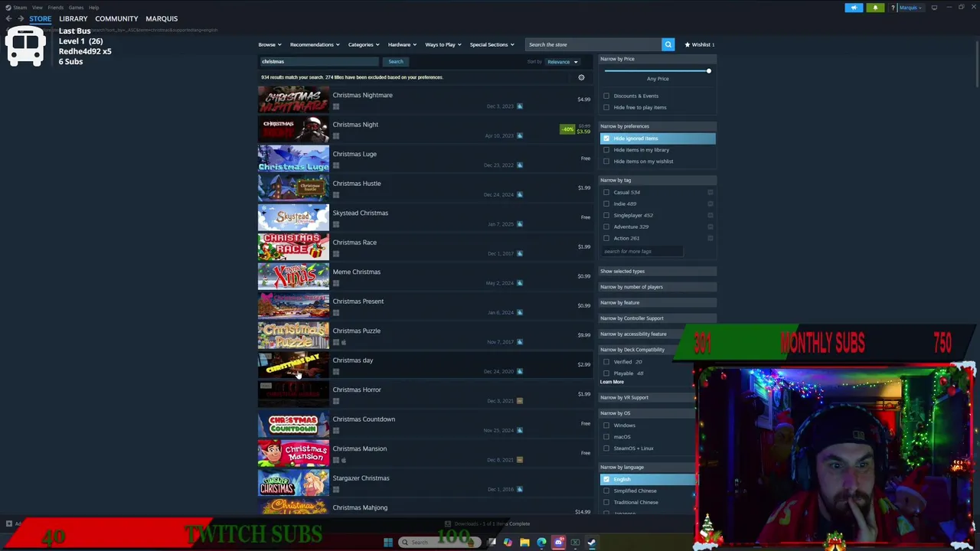The height and width of the screenshot is (551, 980).
Task: Open the Sort by Relevance dropdown
Action: click(x=563, y=62)
